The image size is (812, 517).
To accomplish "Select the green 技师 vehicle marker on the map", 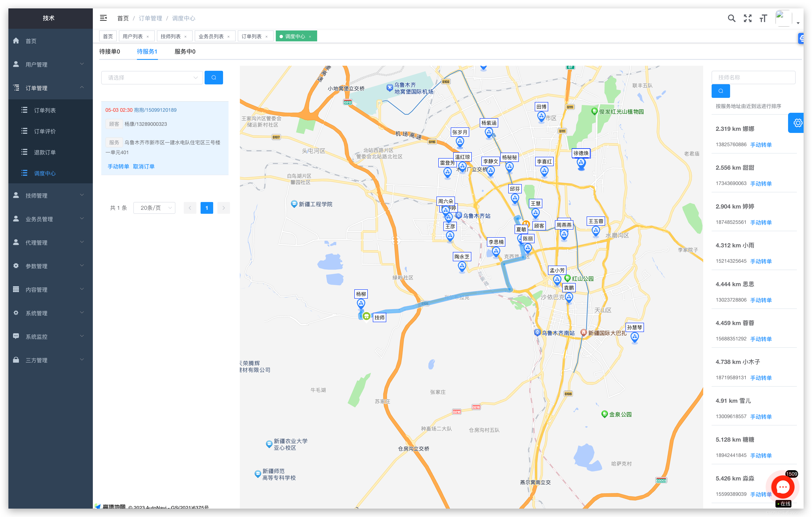I will [x=366, y=316].
